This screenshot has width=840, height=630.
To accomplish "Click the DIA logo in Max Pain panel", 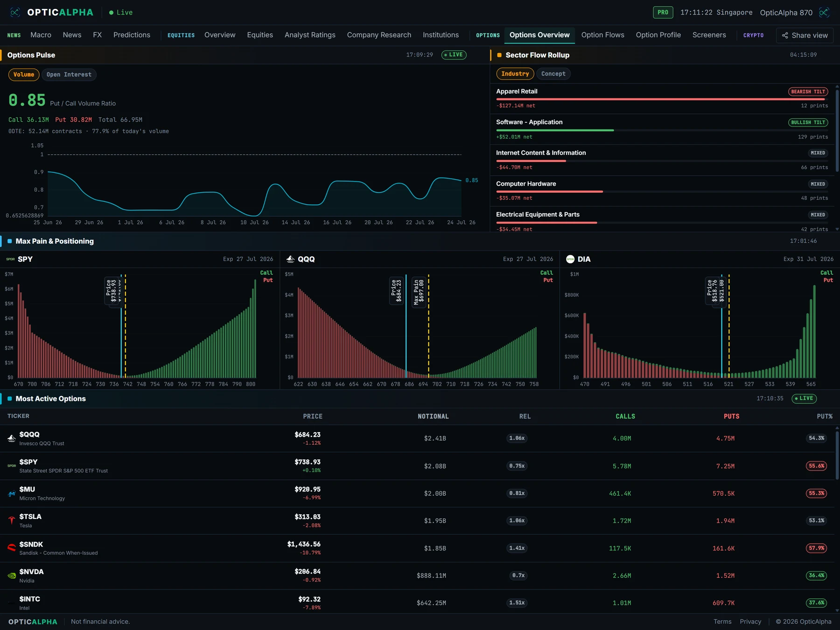I will click(570, 259).
